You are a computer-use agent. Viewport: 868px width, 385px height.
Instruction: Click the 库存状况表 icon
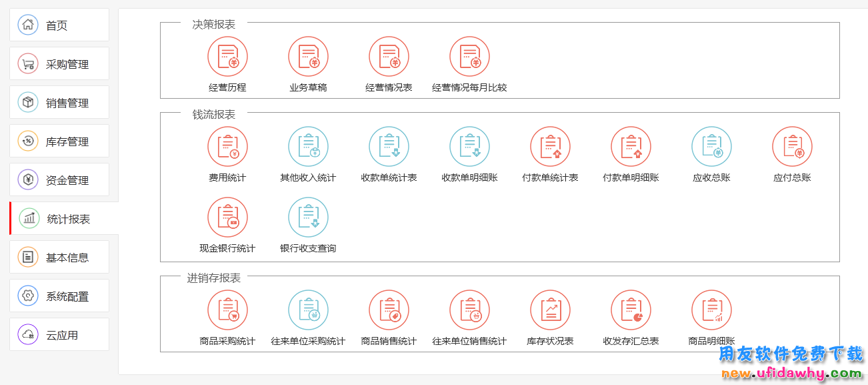550,310
